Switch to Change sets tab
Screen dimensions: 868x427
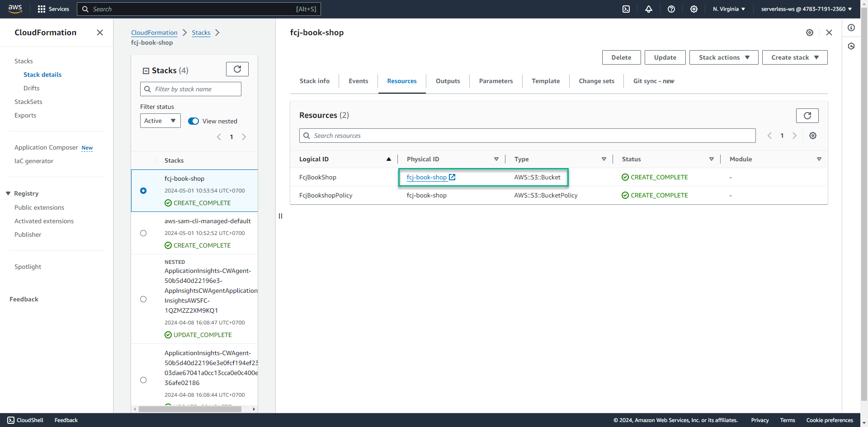[x=597, y=81]
